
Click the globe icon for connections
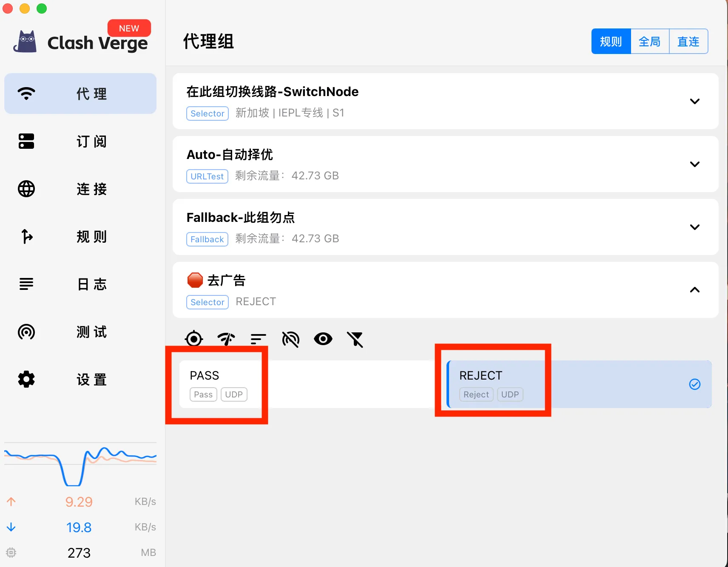click(26, 189)
